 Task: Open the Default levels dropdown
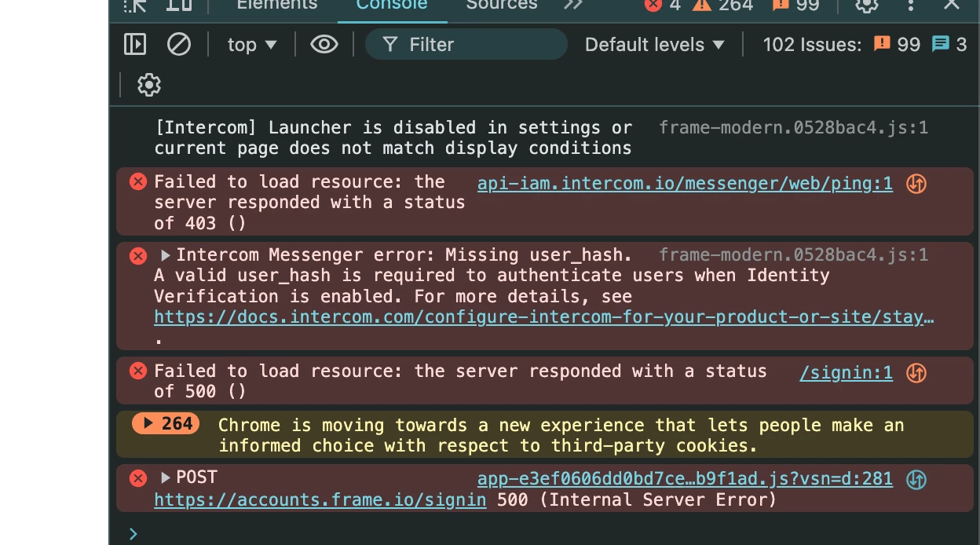tap(655, 45)
